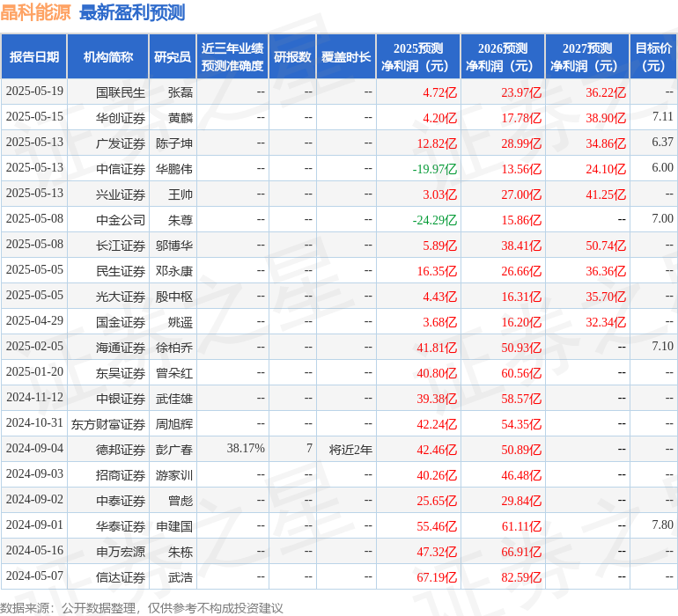Image resolution: width=678 pixels, height=616 pixels.
Task: Click the 机构简称 column header
Action: (108, 56)
